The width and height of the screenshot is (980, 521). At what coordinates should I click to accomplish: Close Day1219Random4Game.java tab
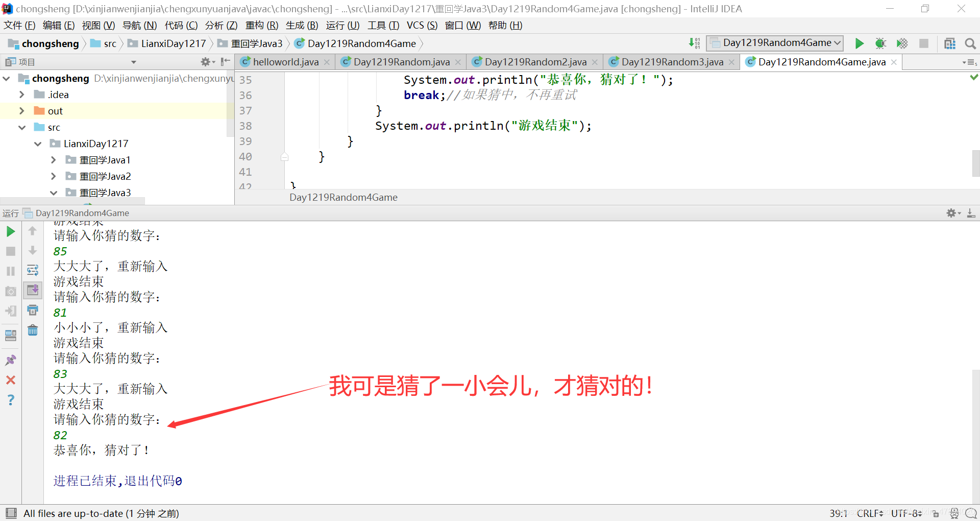(x=894, y=62)
